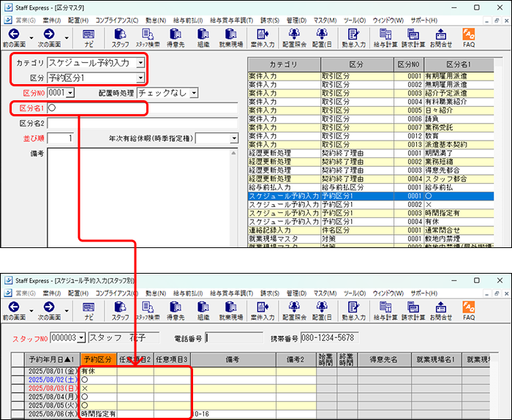The width and height of the screenshot is (512, 420).
Task: Sort by カテゴリ column header
Action: point(284,64)
